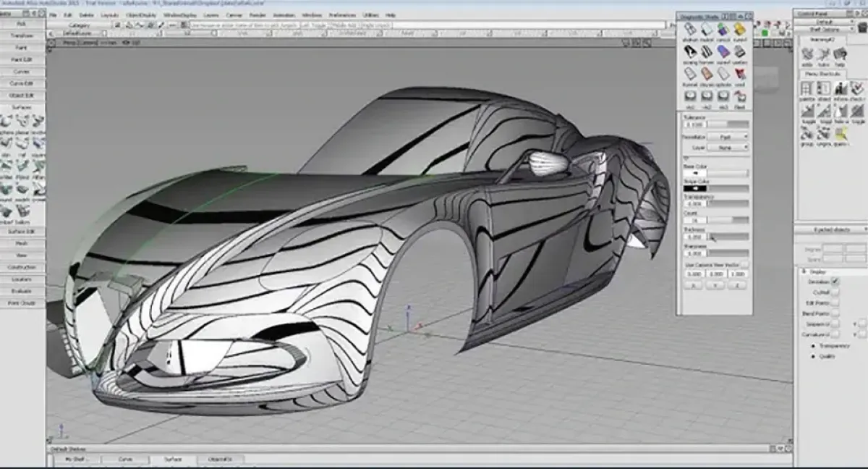Enable the Blend Points checkbox
868x469 pixels.
[x=835, y=313]
